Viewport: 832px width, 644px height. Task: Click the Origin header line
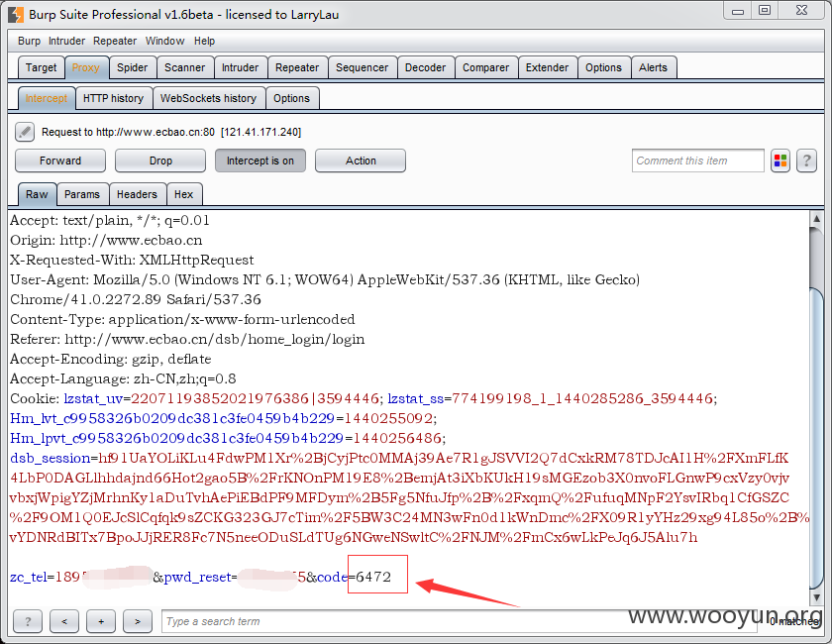[x=106, y=241]
